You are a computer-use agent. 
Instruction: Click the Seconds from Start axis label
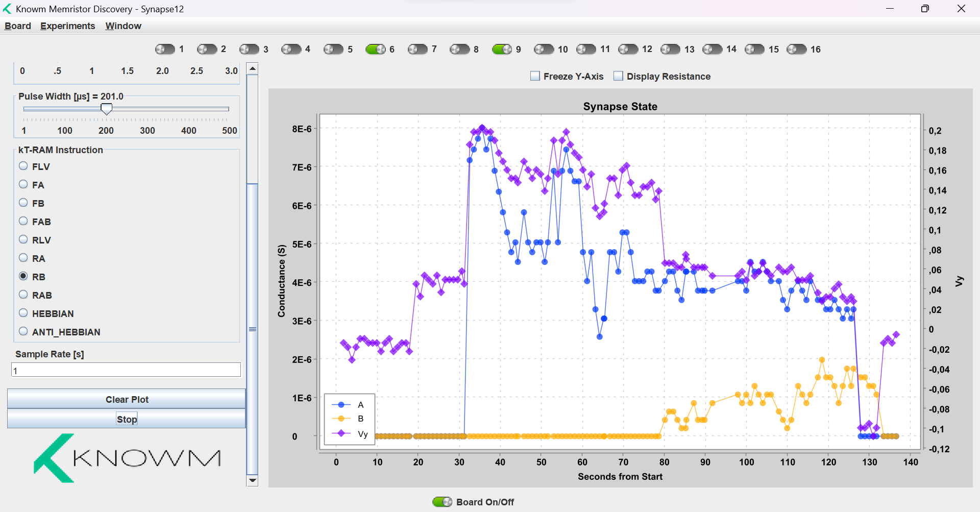[x=620, y=477]
